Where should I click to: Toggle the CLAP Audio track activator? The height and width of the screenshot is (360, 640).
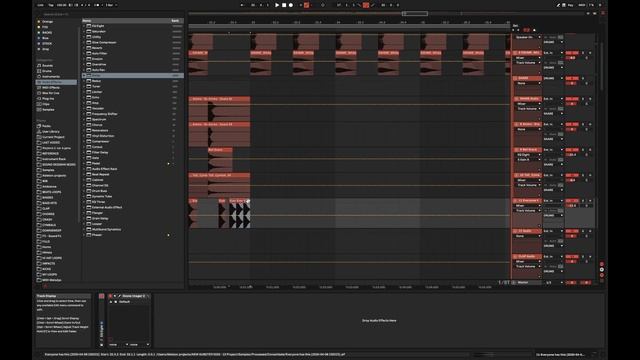(572, 257)
